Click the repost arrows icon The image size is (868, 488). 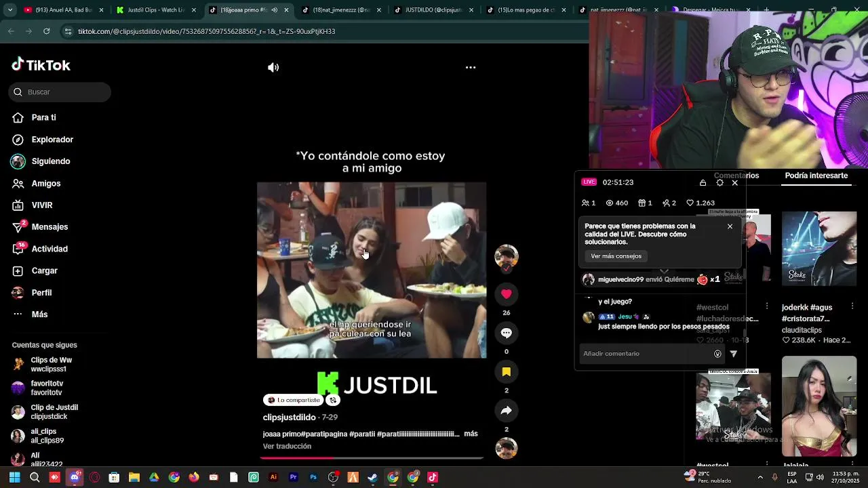click(x=332, y=400)
